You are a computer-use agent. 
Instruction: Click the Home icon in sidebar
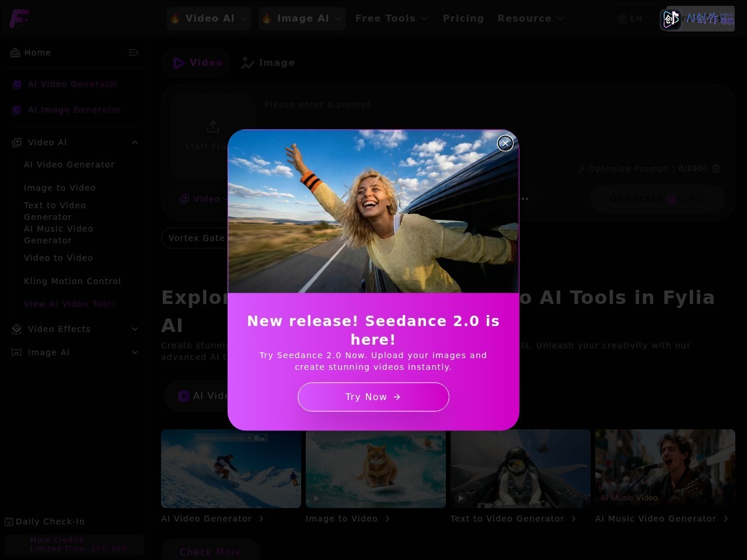click(x=15, y=52)
